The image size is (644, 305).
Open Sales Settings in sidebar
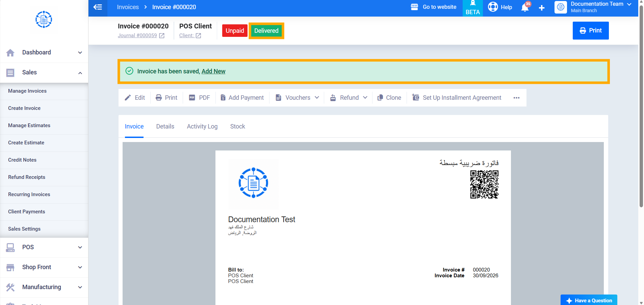point(44,229)
